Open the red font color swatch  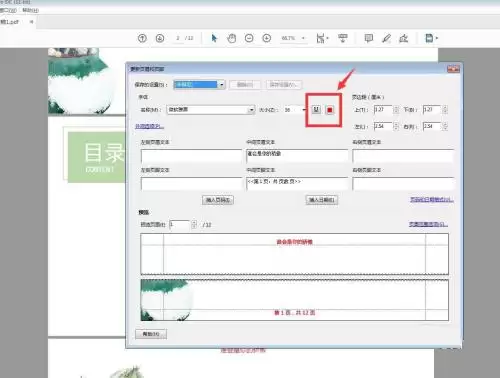coord(330,110)
